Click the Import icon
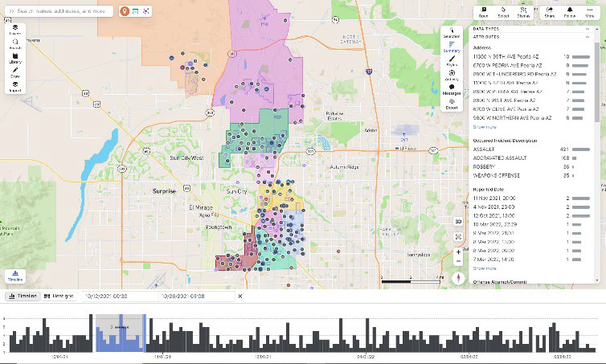The width and height of the screenshot is (606, 364). (16, 88)
